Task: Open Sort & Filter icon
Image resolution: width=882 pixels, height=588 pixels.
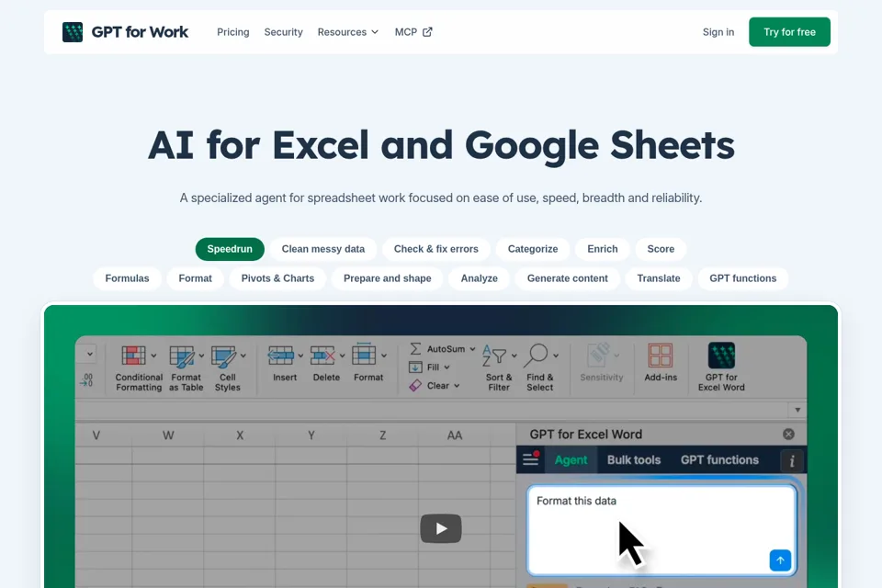Action: click(495, 356)
